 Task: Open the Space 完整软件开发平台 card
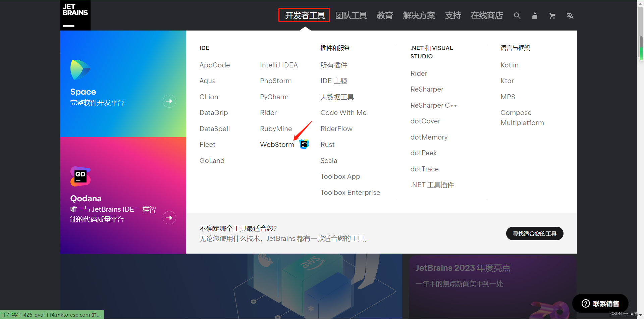pyautogui.click(x=123, y=84)
